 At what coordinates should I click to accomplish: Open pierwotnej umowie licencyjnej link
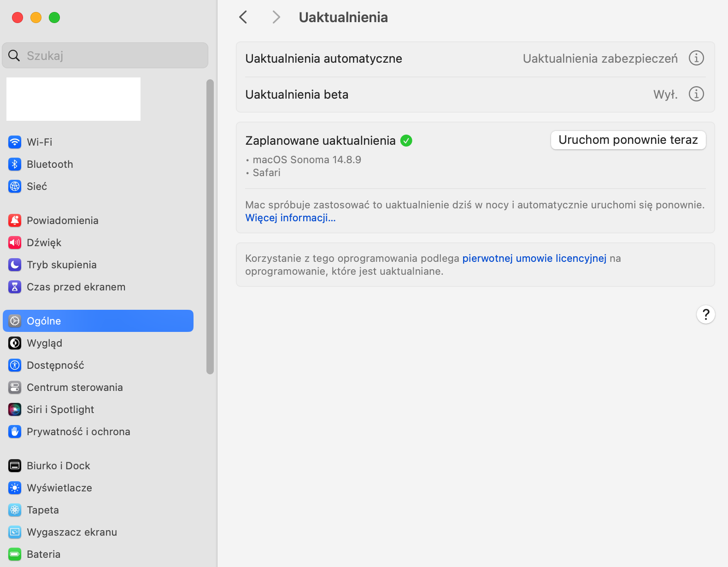point(534,258)
